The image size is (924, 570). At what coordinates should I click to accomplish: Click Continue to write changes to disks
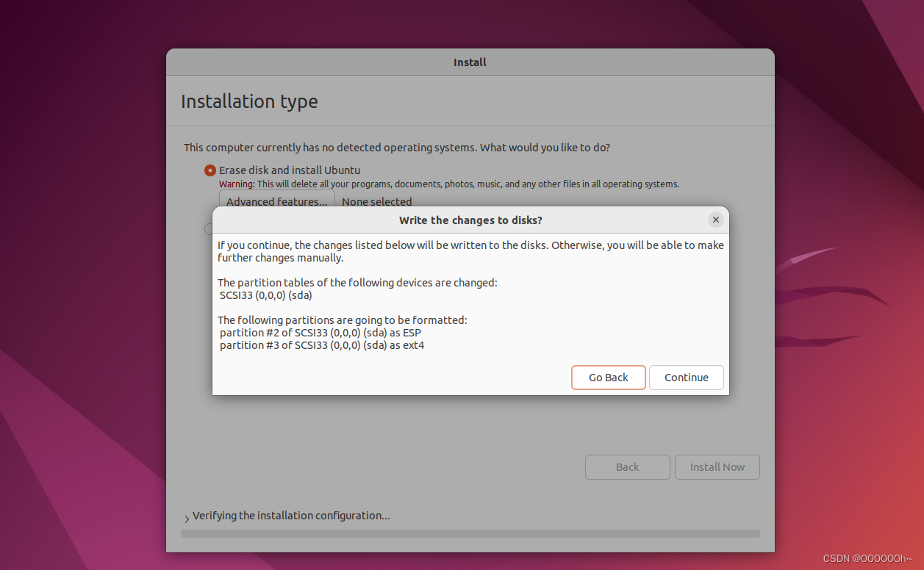[x=687, y=378]
